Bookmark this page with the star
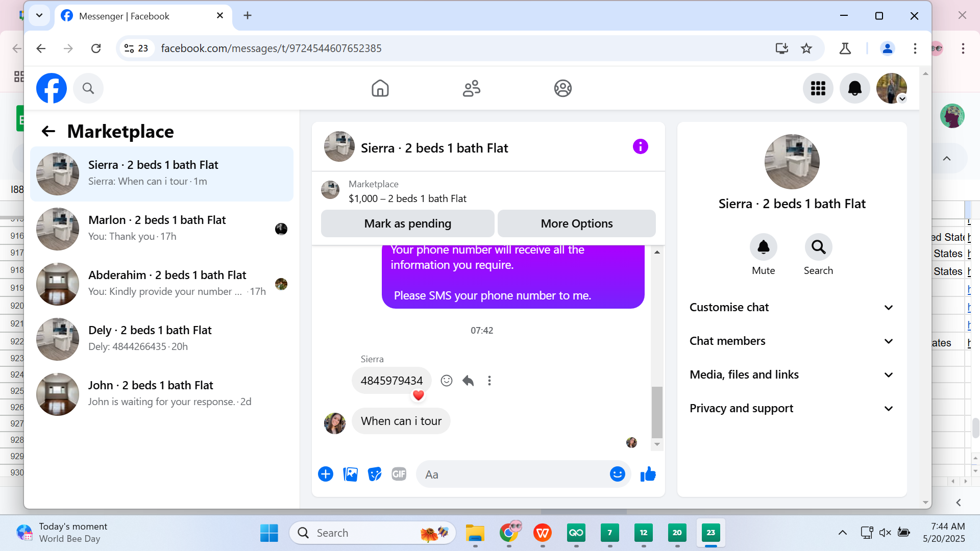Image resolution: width=980 pixels, height=551 pixels. tap(806, 48)
